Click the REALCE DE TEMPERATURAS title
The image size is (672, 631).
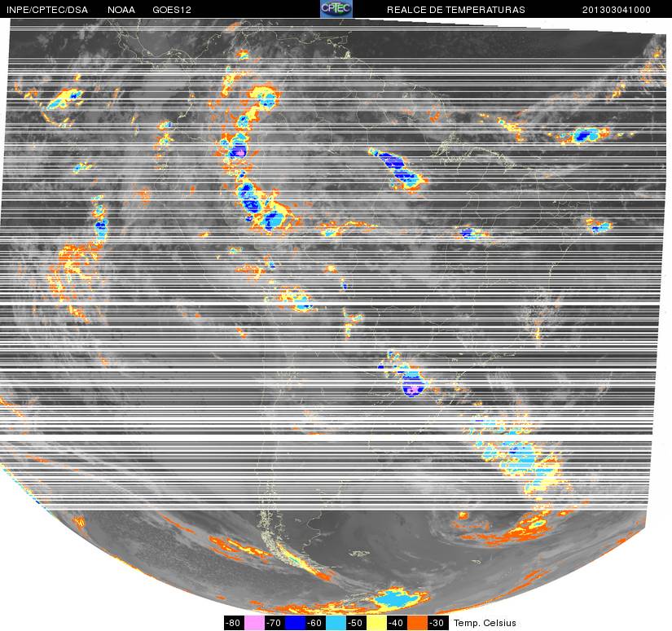coord(456,10)
